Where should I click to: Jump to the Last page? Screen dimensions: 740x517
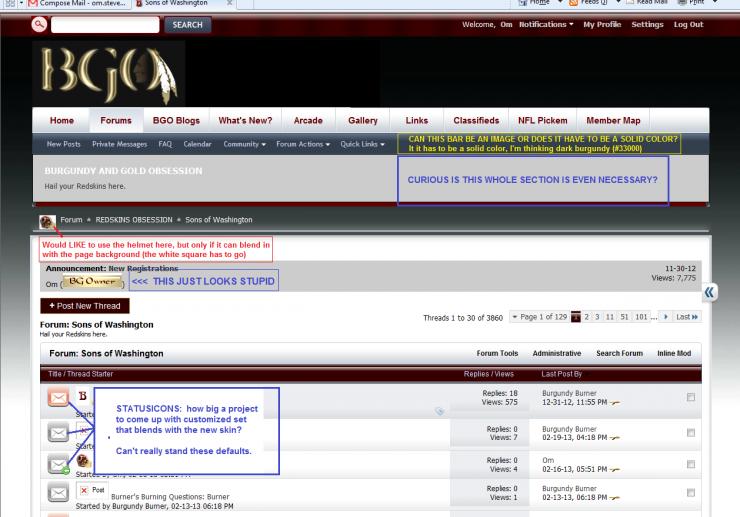[687, 317]
